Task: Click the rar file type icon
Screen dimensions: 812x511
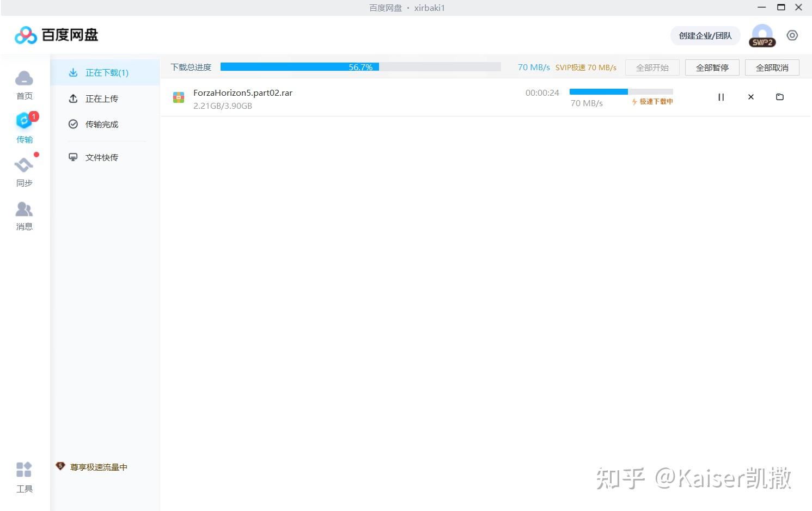Action: pos(179,98)
